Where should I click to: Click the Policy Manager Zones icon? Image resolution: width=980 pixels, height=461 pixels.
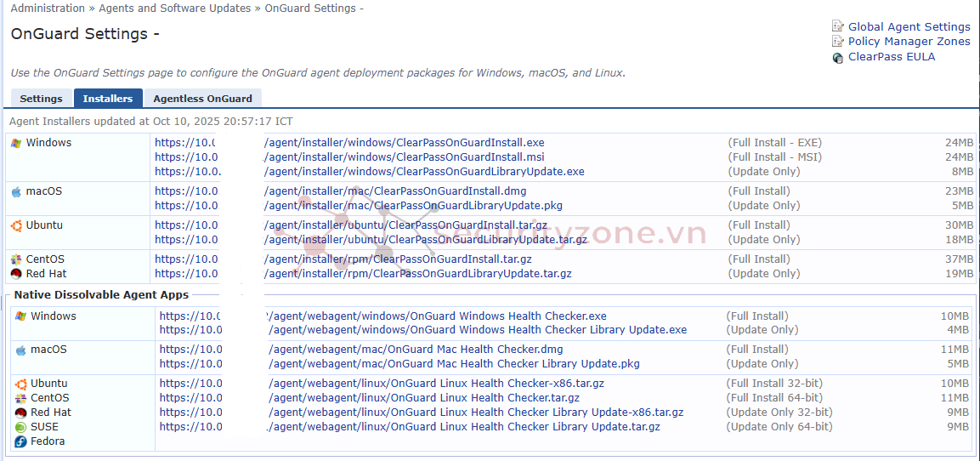838,42
